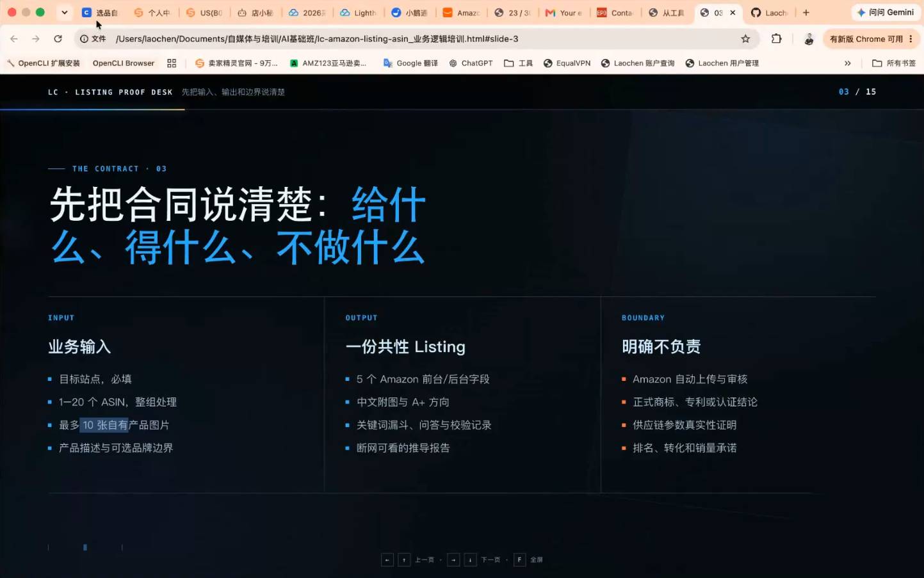
Task: Open the OpenCLI 扩展安装 bookmark
Action: click(x=44, y=63)
